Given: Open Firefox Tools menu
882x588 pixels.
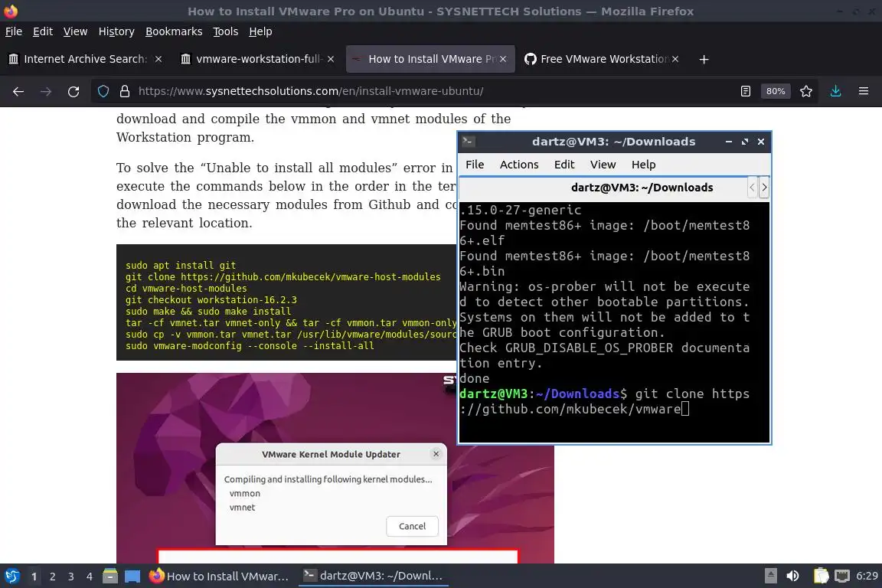Looking at the screenshot, I should point(226,31).
